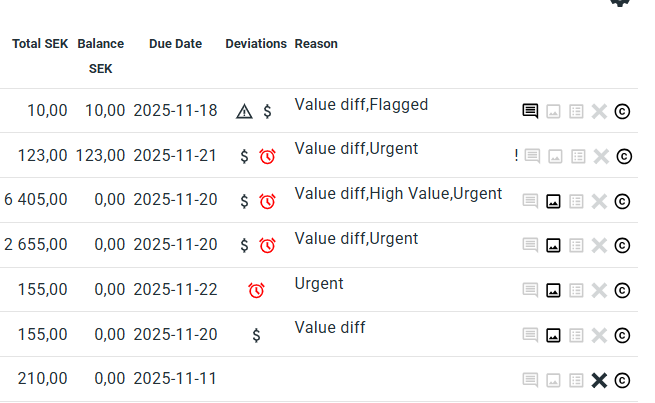655x403 pixels.
Task: Click the image icon on the 155,00 Urgent row
Action: pyautogui.click(x=553, y=290)
